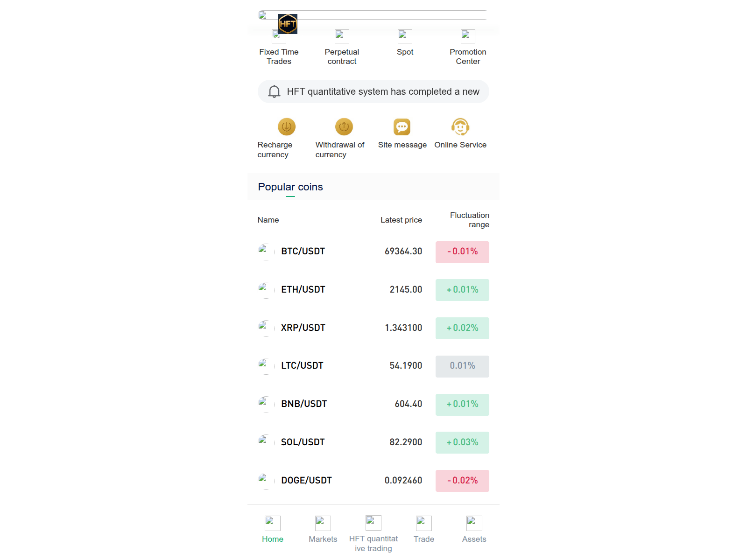Viewport: 747px width, 560px height.
Task: Read the HFT quantitative system announcement
Action: [383, 91]
